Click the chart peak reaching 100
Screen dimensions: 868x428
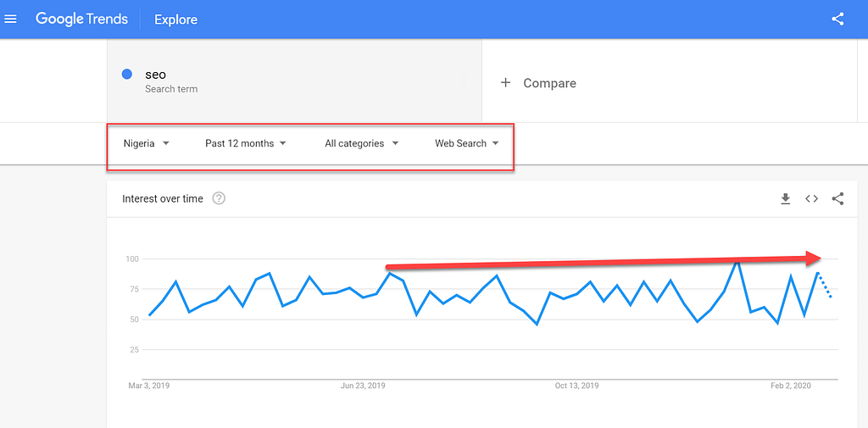click(x=737, y=259)
